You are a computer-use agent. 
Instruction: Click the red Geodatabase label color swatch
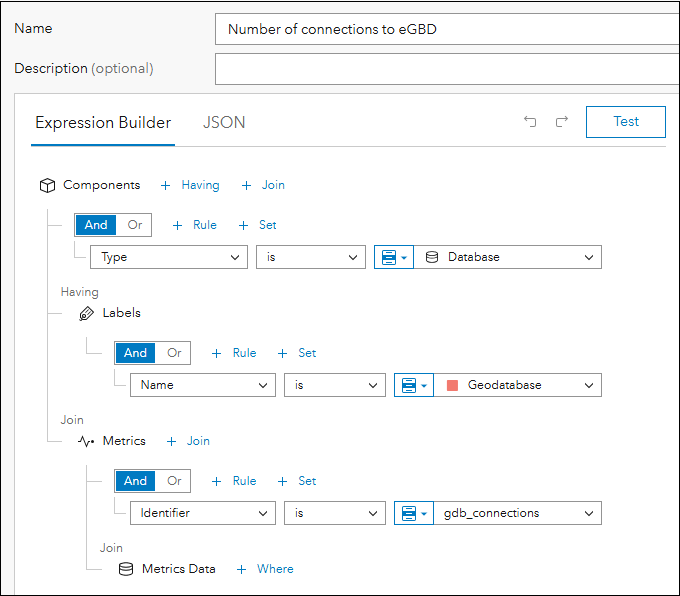[x=452, y=385]
